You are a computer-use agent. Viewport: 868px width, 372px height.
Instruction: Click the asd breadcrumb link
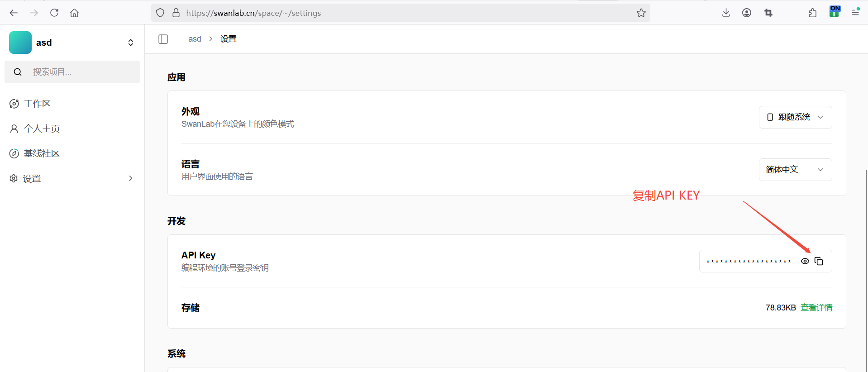(x=195, y=39)
